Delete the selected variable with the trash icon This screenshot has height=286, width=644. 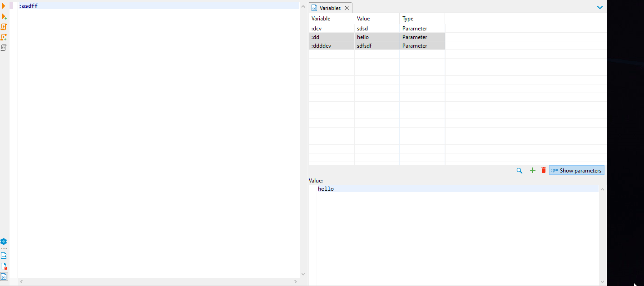tap(543, 170)
